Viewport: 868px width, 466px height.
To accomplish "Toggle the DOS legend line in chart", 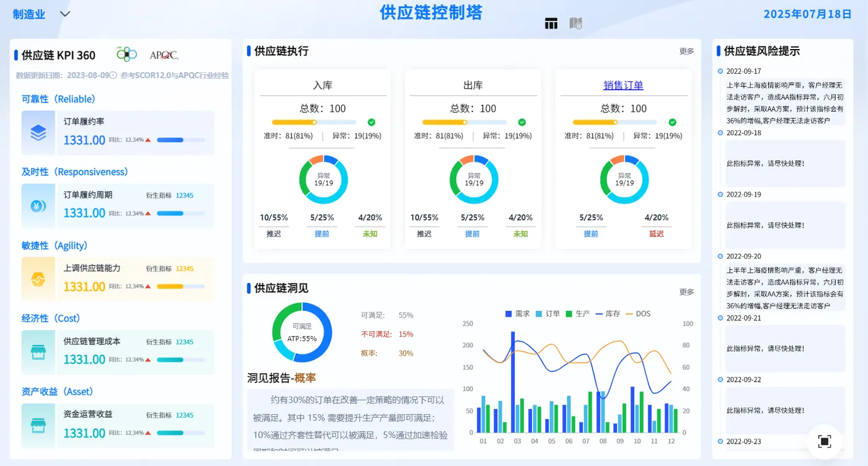I will point(639,314).
